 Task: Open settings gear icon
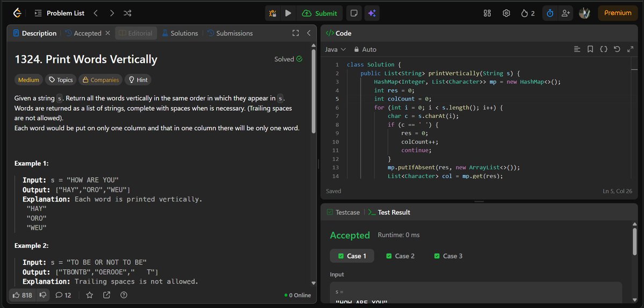coord(506,13)
